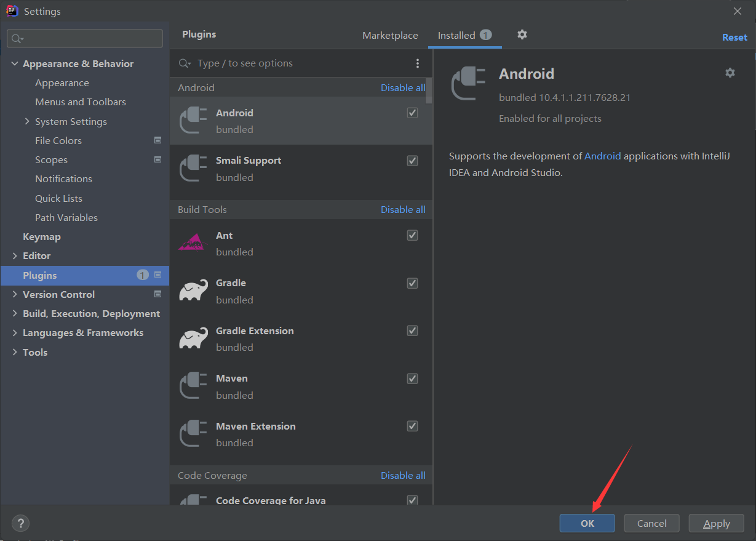Close the Settings dialog window
This screenshot has width=756, height=541.
(738, 10)
